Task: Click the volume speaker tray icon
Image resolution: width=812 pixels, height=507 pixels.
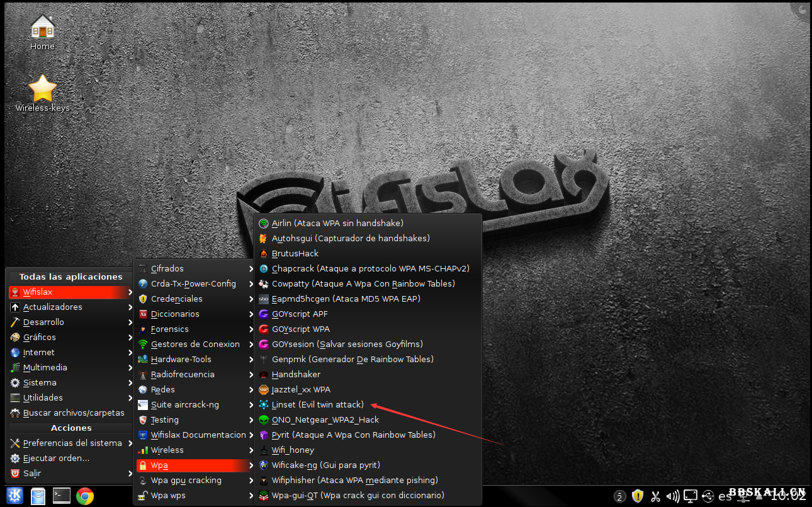Action: pyautogui.click(x=672, y=496)
